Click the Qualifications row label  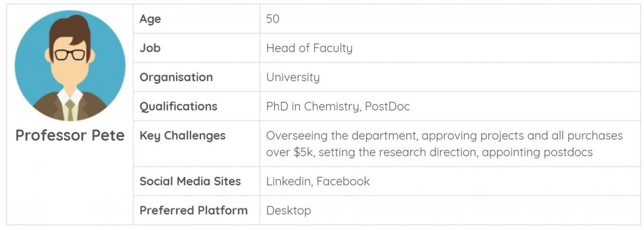click(178, 106)
